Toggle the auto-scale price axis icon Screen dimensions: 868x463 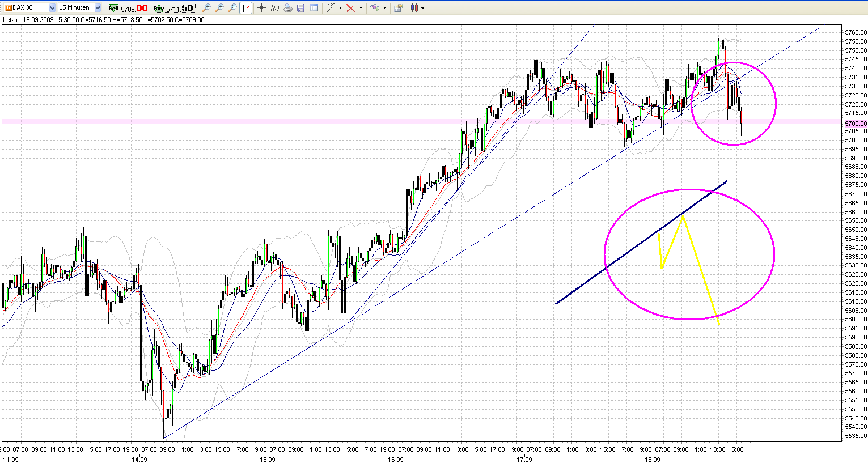(245, 8)
